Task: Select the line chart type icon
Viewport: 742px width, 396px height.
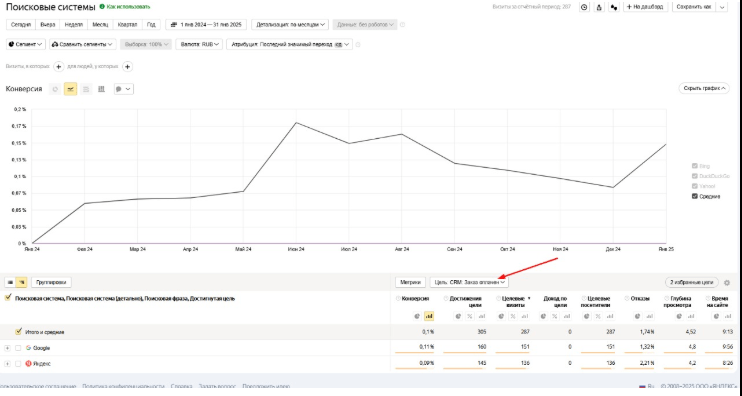Action: [71, 89]
